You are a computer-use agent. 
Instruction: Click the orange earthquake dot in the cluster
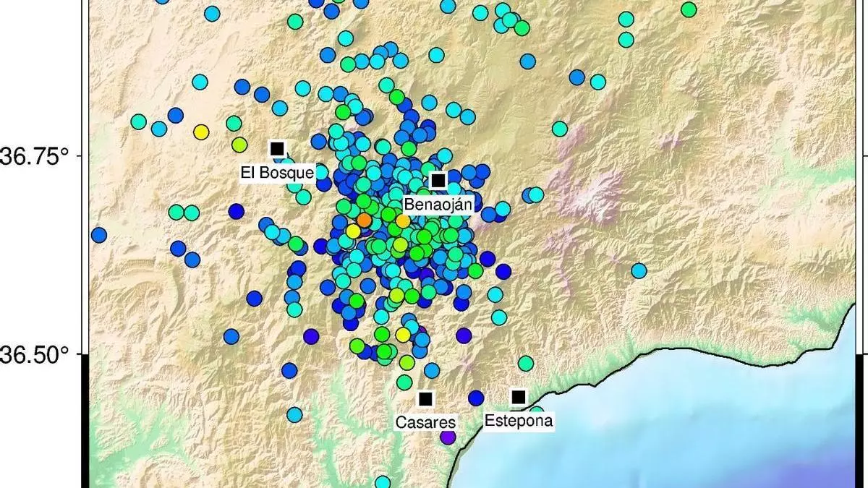(x=364, y=220)
